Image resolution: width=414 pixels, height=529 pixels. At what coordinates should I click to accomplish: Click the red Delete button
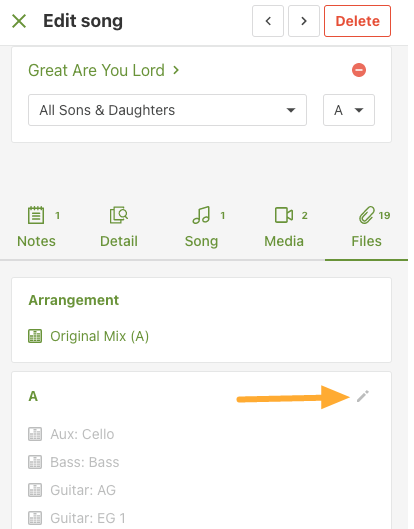click(357, 21)
